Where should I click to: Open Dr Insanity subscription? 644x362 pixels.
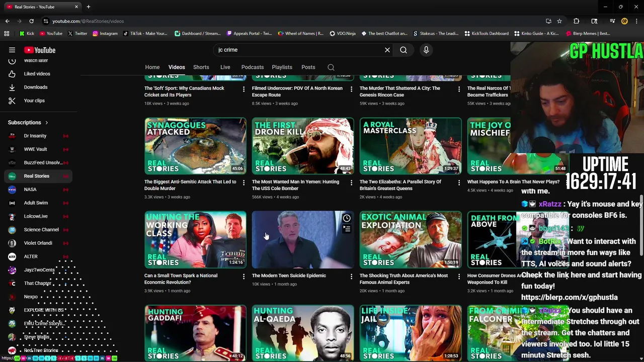click(38, 136)
